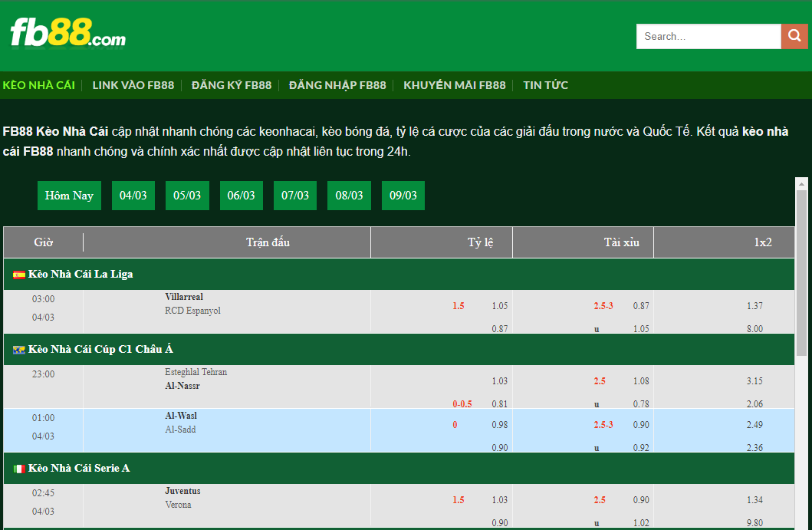Click the table's vertical scrollbar thumb

(x=801, y=272)
